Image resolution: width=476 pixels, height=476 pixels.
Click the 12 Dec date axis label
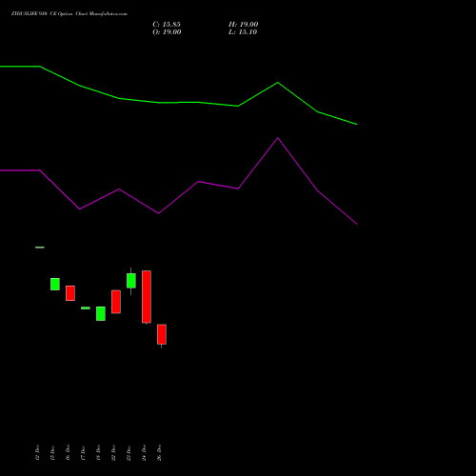click(37, 452)
